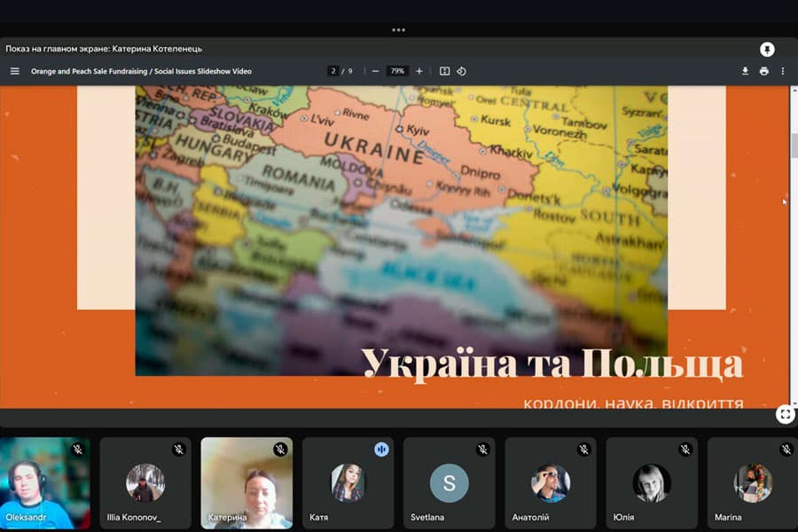Download the presentation PDF
798x532 pixels.
pyautogui.click(x=745, y=71)
